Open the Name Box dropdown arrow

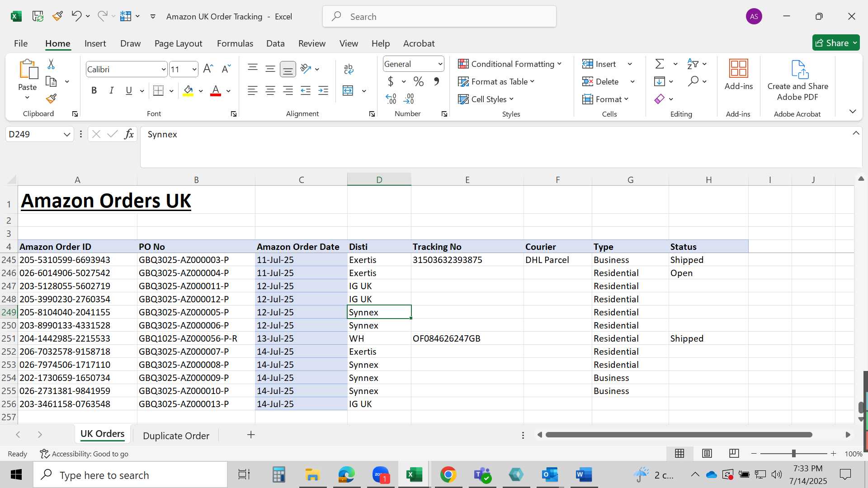click(67, 134)
